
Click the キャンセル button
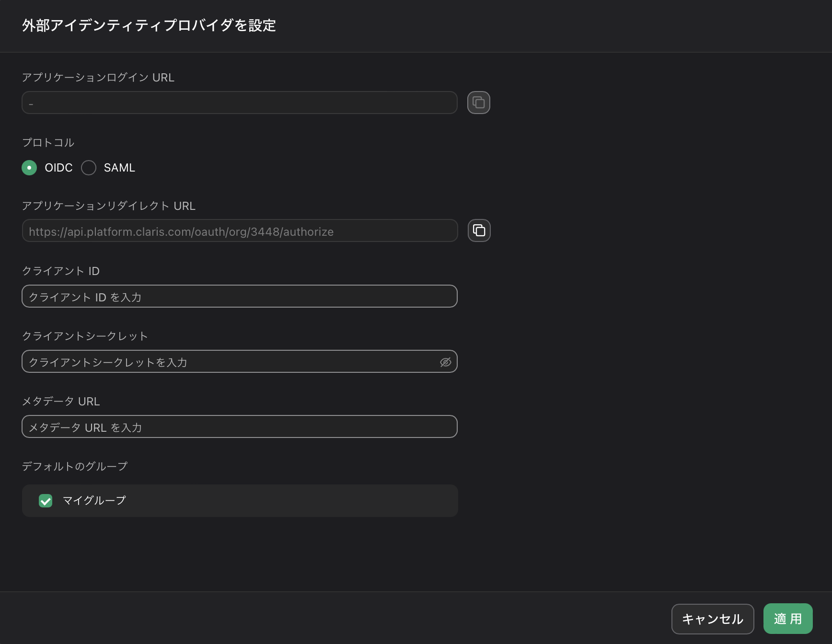pyautogui.click(x=713, y=619)
